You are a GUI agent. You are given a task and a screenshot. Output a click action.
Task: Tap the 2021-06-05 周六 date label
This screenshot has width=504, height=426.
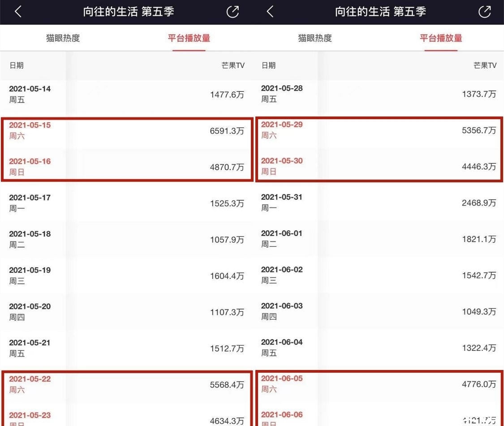281,383
